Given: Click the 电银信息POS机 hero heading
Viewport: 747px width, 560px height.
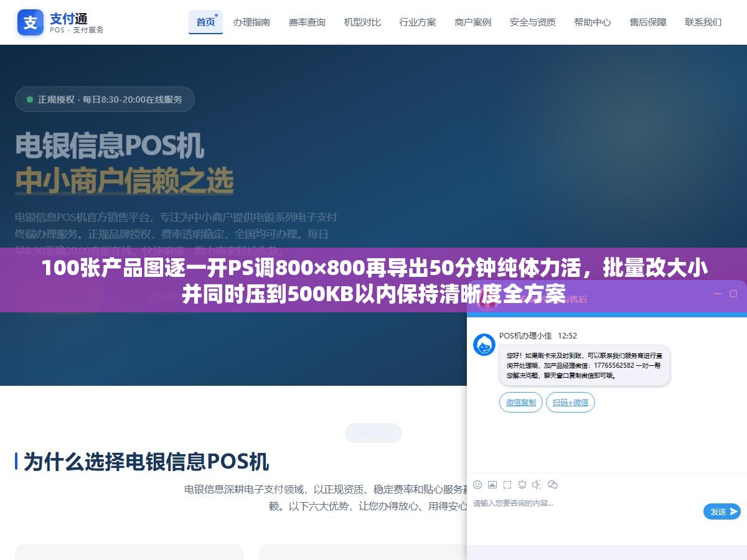Looking at the screenshot, I should (110, 145).
